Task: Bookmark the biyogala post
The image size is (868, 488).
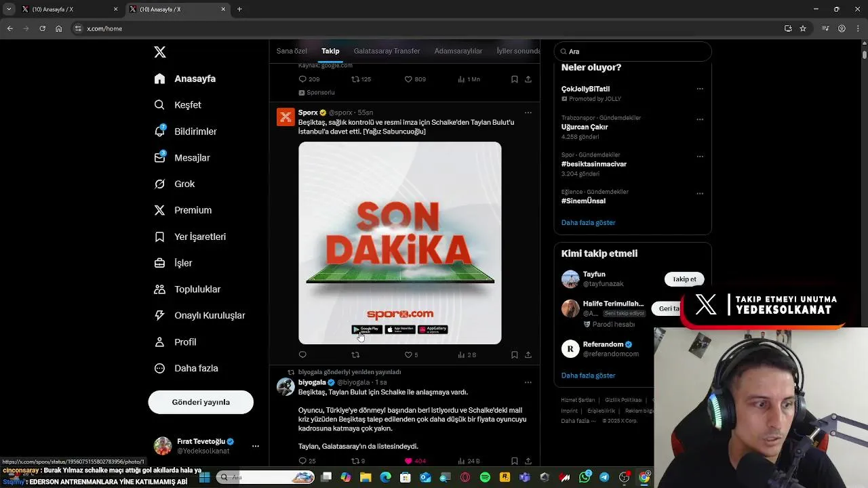Action: click(514, 461)
